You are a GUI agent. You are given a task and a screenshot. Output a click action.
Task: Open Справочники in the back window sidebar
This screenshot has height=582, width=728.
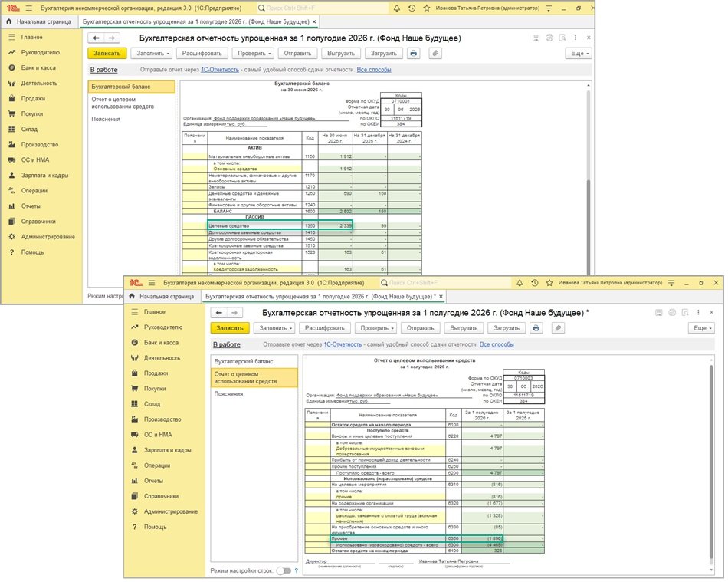click(x=38, y=222)
